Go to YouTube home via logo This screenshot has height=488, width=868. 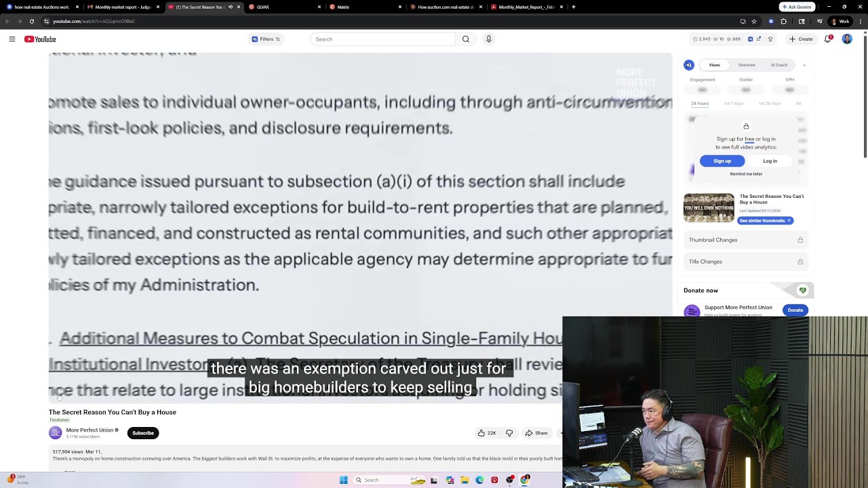[40, 39]
